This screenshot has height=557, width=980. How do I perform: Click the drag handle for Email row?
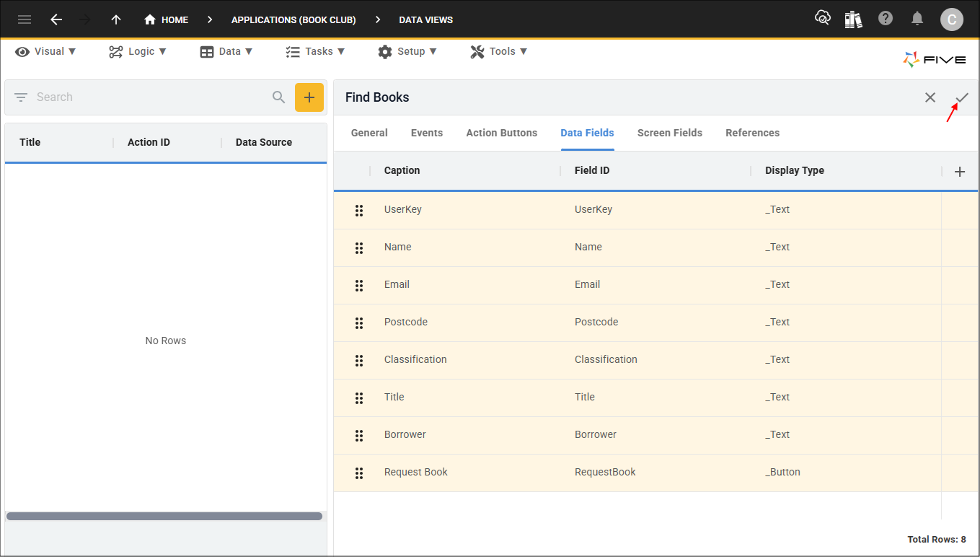tap(359, 285)
